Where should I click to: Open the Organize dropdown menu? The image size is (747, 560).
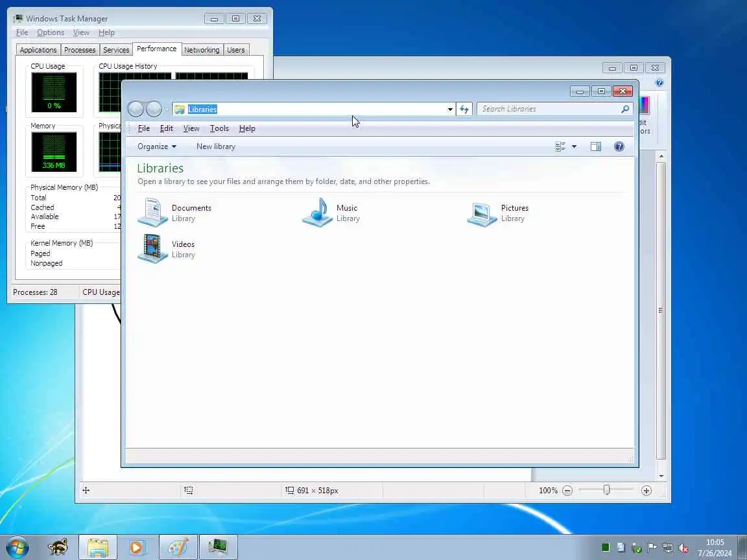[x=157, y=146]
